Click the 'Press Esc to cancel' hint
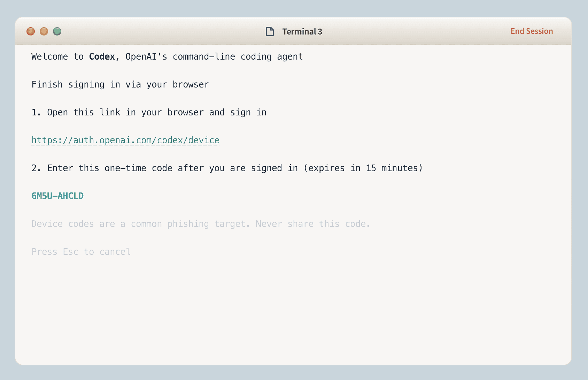588x380 pixels. [81, 252]
